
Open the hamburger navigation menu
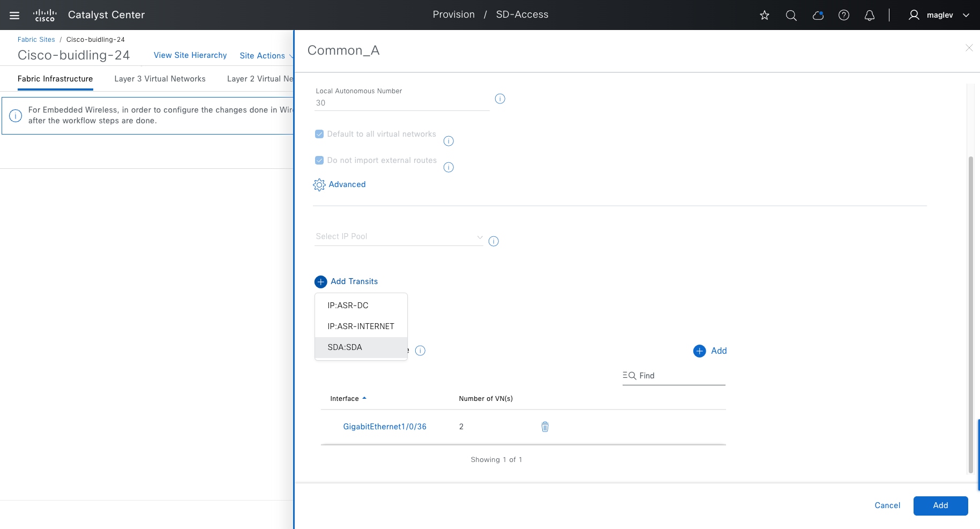14,15
